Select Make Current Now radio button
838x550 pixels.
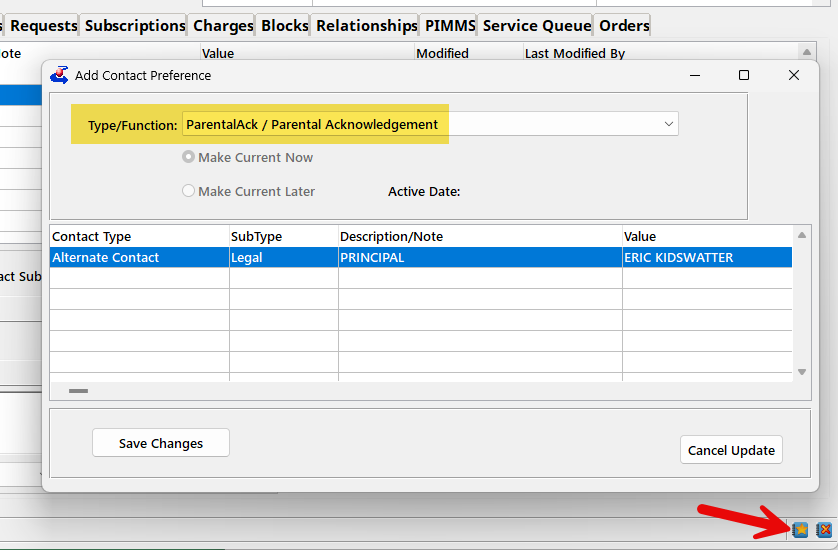coord(188,157)
